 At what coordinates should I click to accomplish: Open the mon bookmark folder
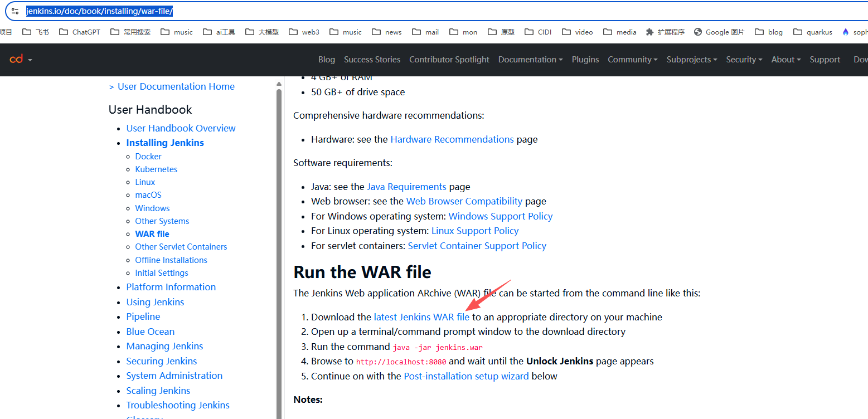(x=463, y=32)
